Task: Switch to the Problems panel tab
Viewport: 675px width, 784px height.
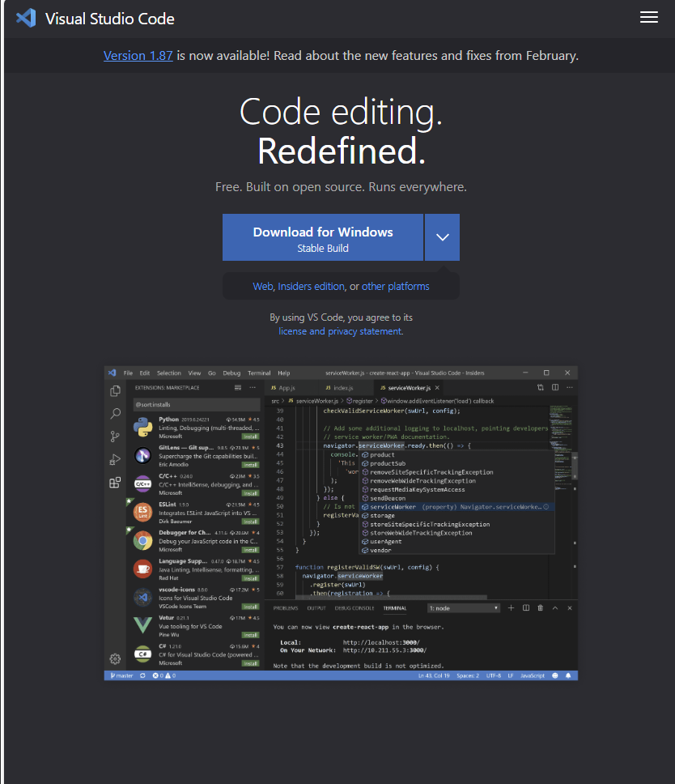Action: click(x=285, y=608)
